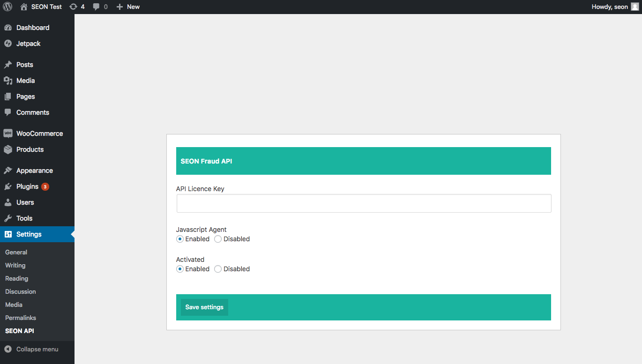
Task: Click the Plugins plug icon
Action: [x=8, y=186]
